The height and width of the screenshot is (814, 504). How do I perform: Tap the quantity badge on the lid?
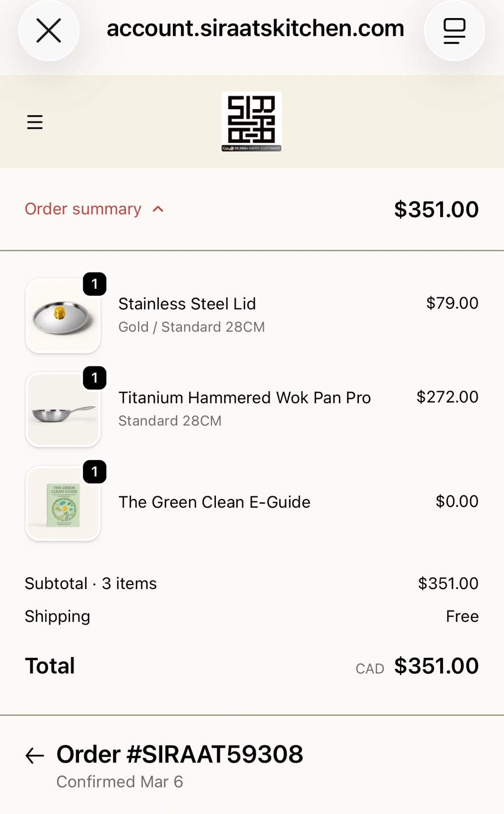(x=95, y=284)
